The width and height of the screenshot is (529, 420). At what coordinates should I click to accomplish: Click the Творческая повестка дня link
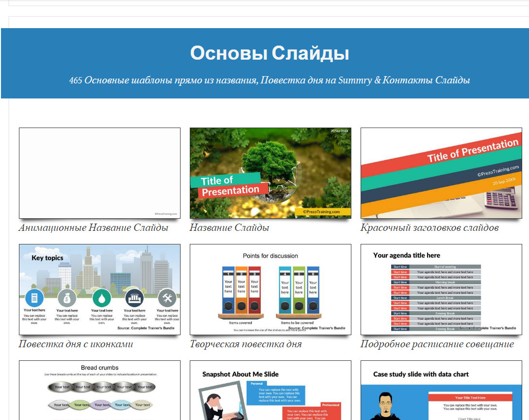point(246,344)
